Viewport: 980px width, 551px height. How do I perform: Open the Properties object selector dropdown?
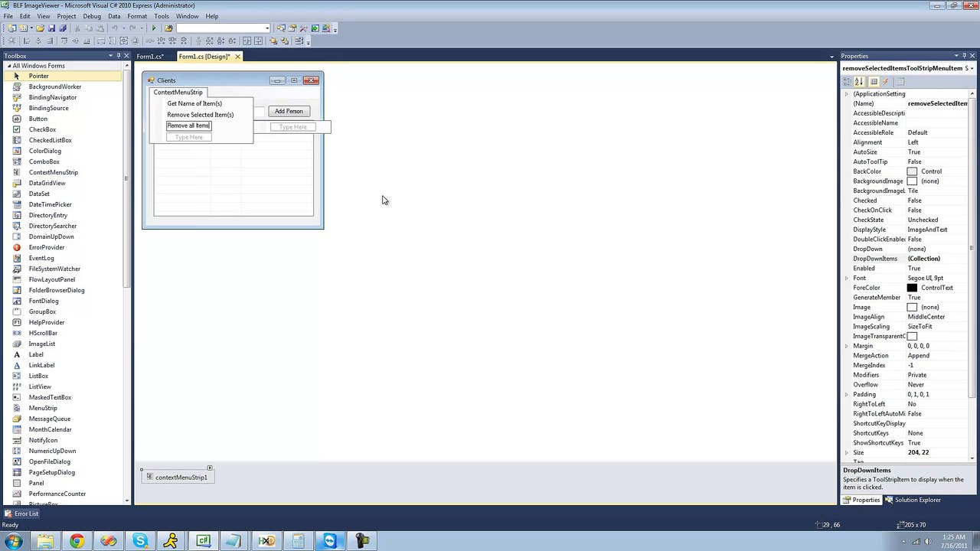coord(972,68)
